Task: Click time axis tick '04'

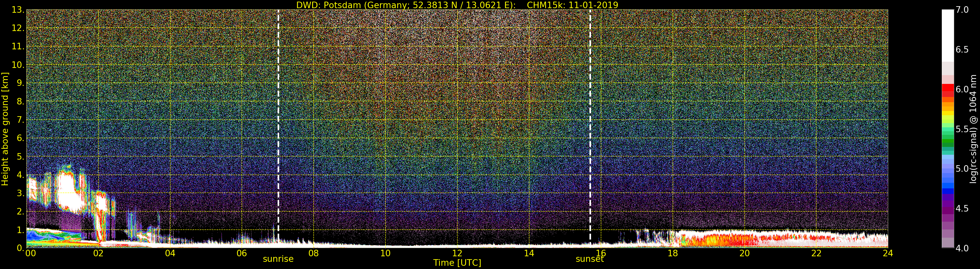Action: pyautogui.click(x=170, y=253)
